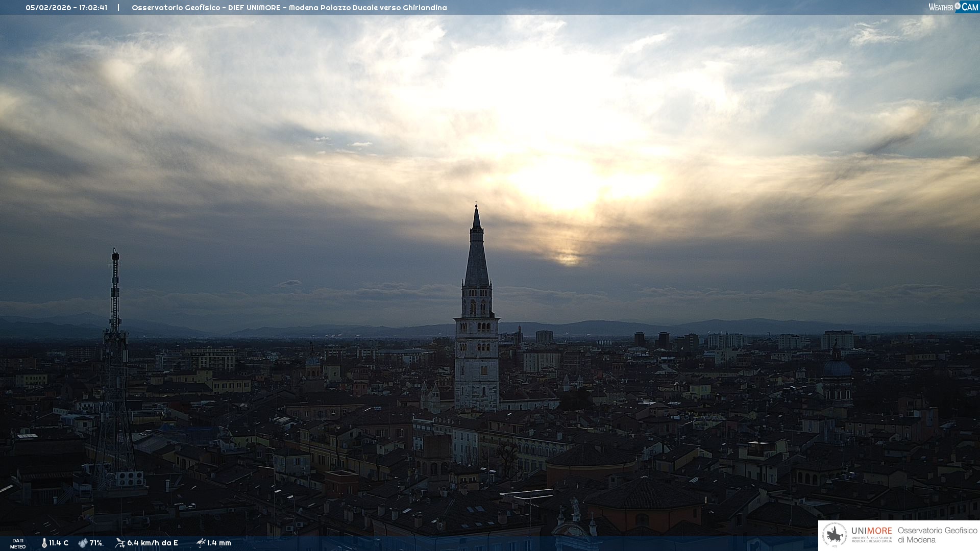The width and height of the screenshot is (980, 551).
Task: Click the 1.4 mm rainfall value
Action: [x=219, y=543]
